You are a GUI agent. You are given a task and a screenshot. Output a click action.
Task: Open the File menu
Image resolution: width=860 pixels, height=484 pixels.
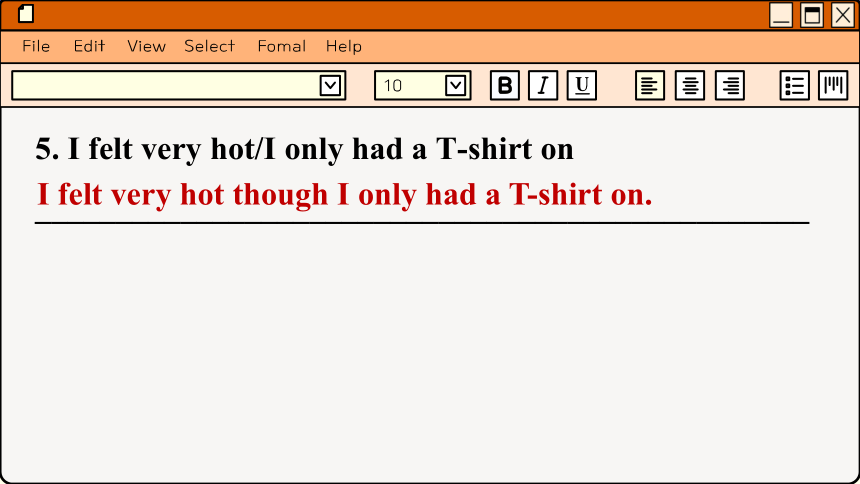[x=36, y=46]
